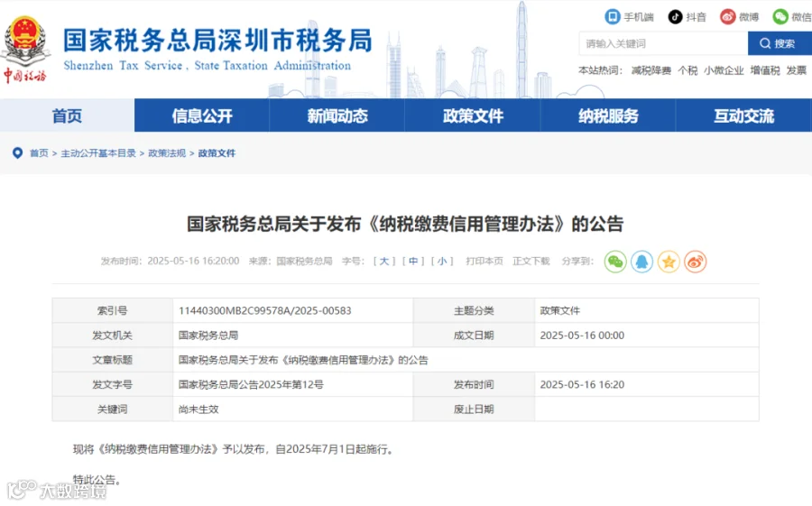Open the 手机端 mobile version icon
The height and width of the screenshot is (506, 812).
[613, 16]
